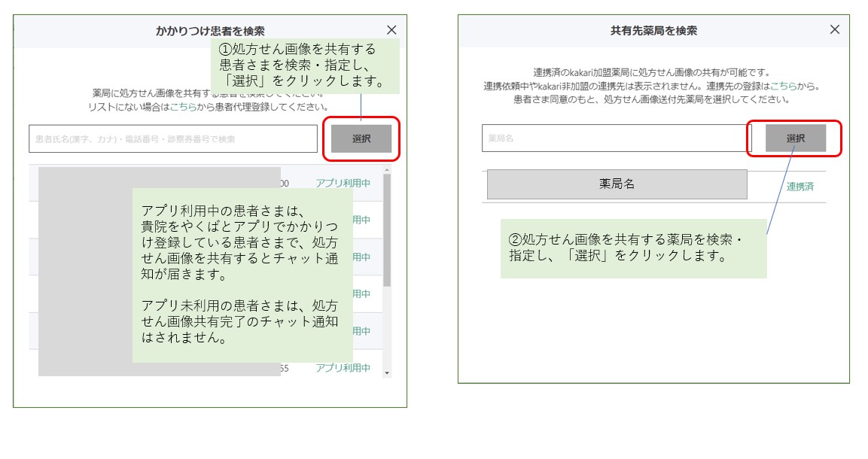This screenshot has height=459, width=868.
Task: Click アプリ利用中 in the first patient row
Action: [343, 183]
